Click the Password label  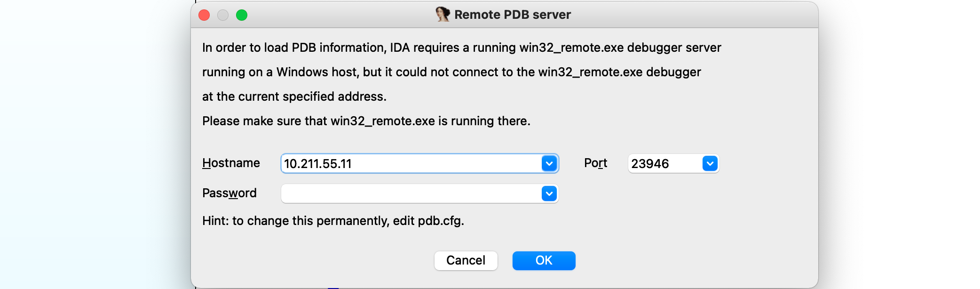(229, 193)
